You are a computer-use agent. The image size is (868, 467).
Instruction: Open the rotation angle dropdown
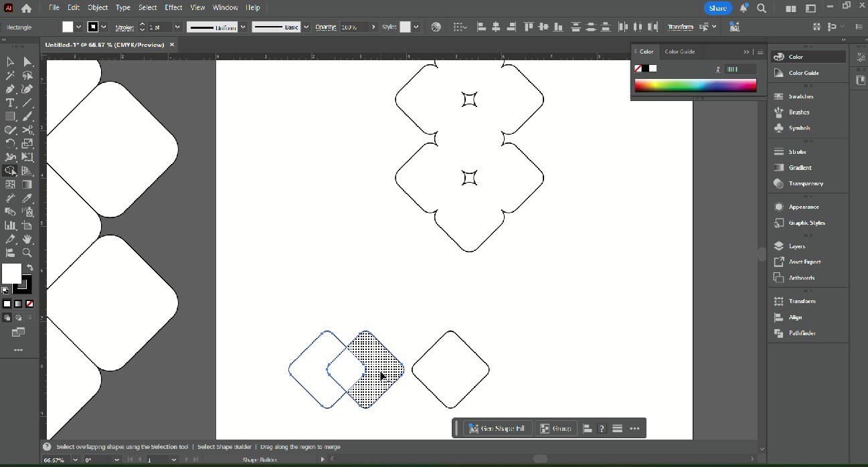coord(116,460)
